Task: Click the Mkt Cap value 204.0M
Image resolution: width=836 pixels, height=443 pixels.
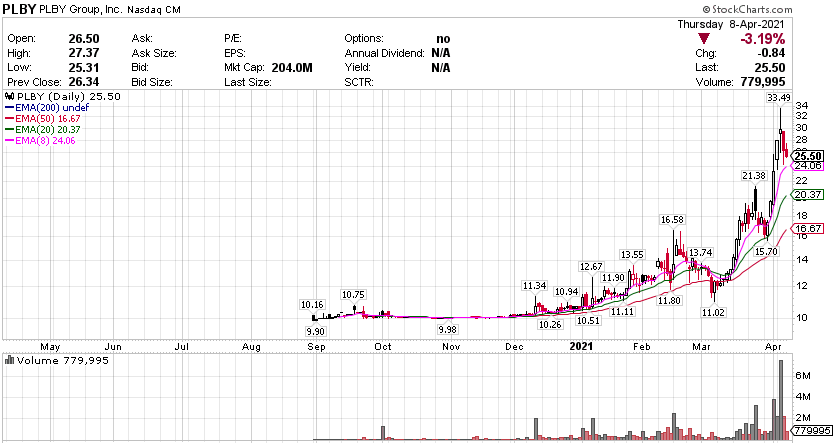Action: tap(292, 68)
